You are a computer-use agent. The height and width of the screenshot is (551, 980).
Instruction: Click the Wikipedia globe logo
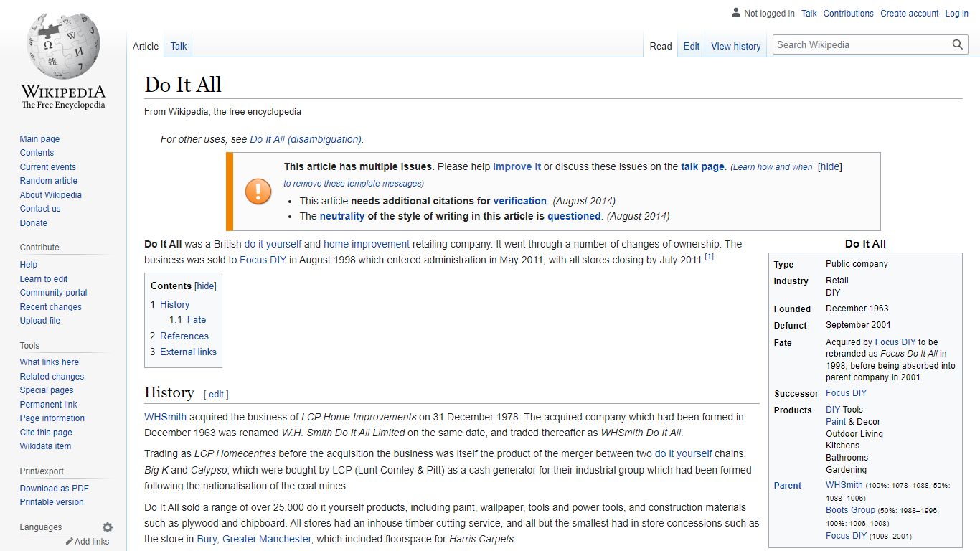point(63,45)
